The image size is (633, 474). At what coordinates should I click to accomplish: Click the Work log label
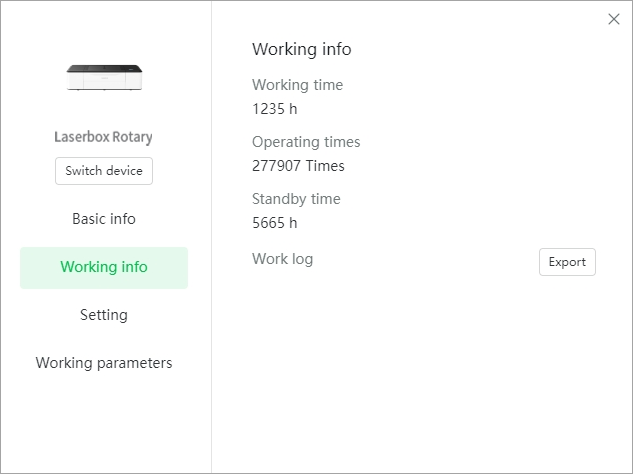click(283, 259)
